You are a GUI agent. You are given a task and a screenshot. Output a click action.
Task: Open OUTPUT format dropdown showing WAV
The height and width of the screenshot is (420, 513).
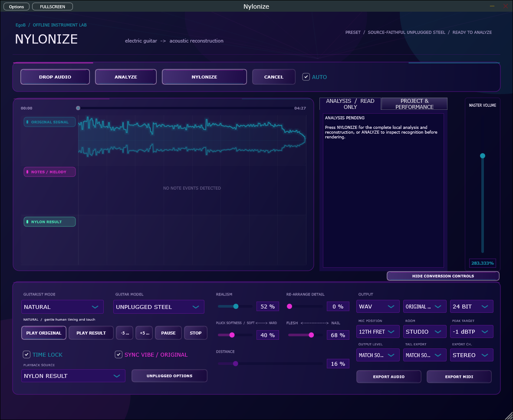tap(378, 306)
